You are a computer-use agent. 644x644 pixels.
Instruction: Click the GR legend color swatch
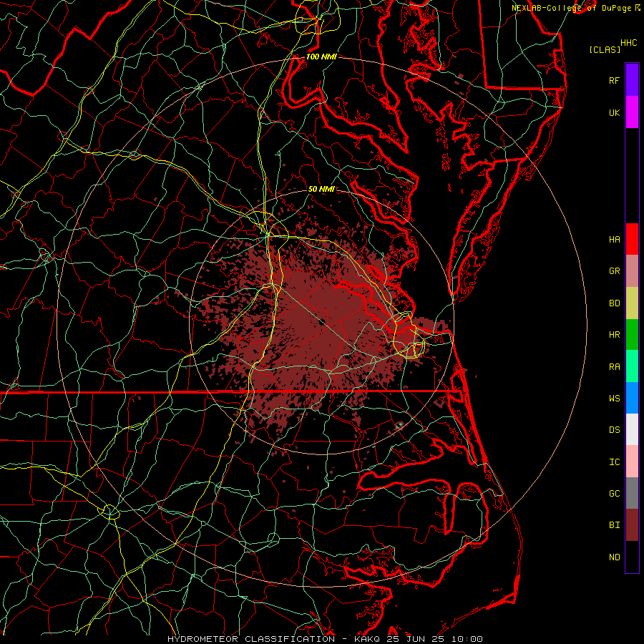tap(632, 271)
